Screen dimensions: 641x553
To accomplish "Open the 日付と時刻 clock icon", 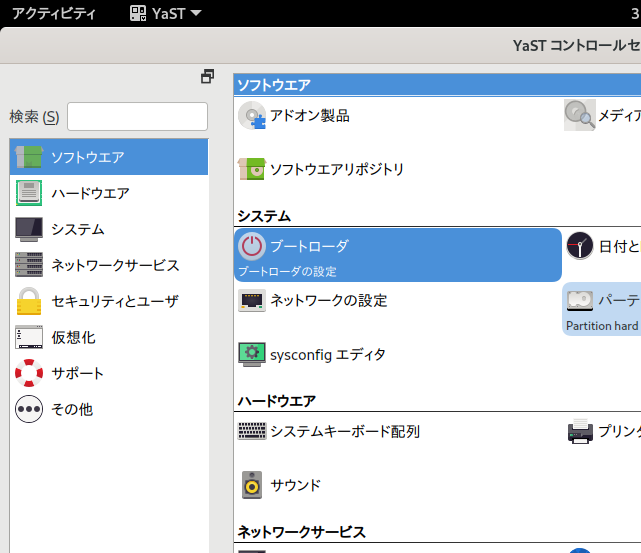I will (580, 246).
